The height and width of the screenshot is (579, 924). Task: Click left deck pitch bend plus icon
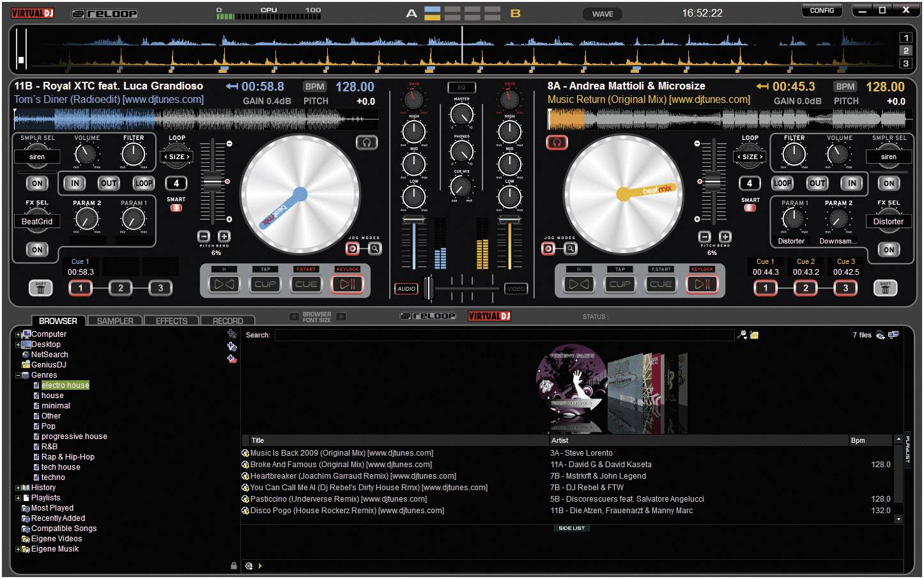coord(224,236)
